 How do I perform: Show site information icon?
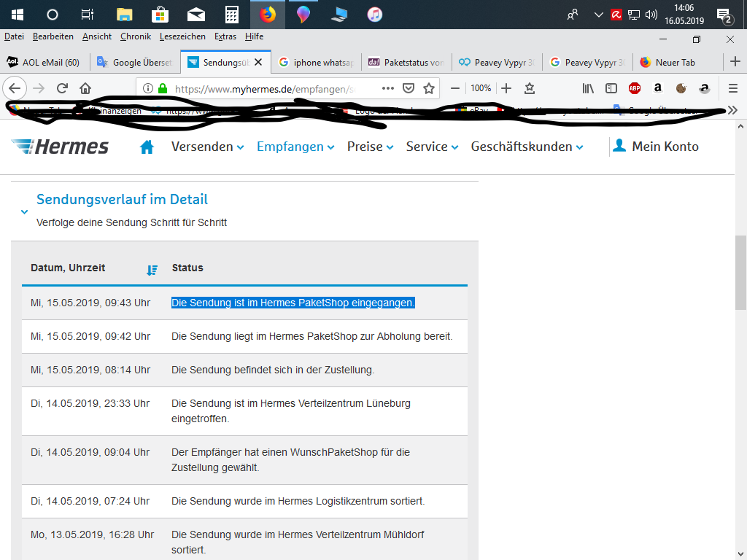pyautogui.click(x=148, y=88)
